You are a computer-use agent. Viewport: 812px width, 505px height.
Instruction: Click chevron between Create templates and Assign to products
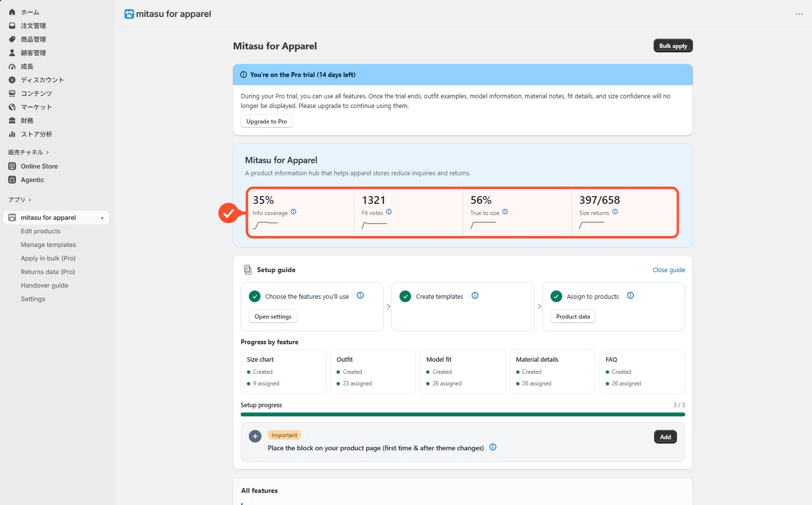pyautogui.click(x=539, y=306)
